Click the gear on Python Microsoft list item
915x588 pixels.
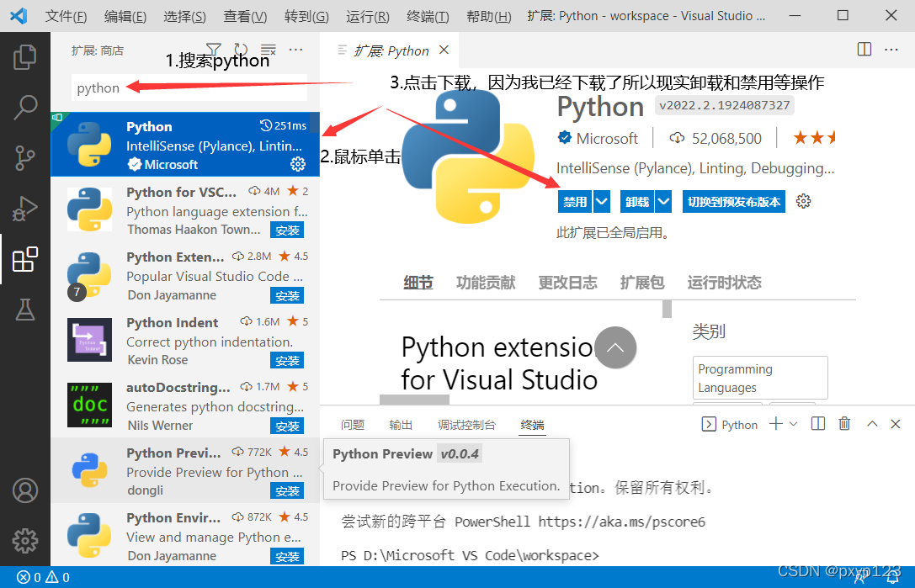pyautogui.click(x=298, y=165)
